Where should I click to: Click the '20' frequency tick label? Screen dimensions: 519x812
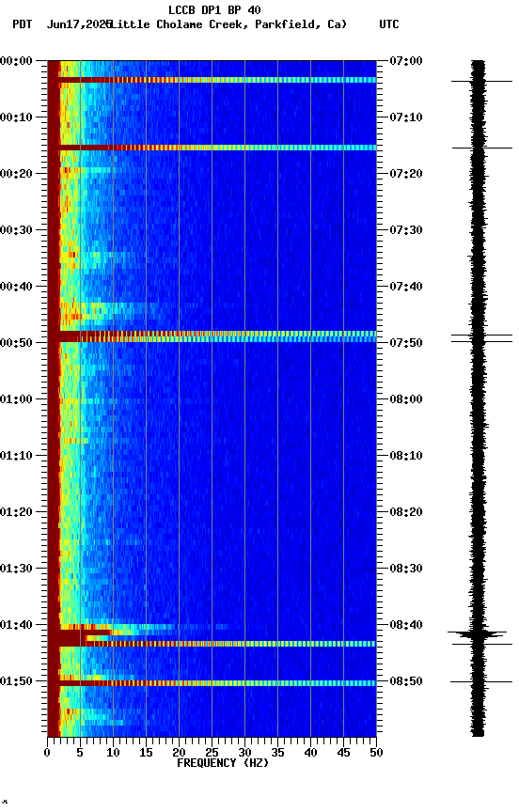(x=179, y=753)
